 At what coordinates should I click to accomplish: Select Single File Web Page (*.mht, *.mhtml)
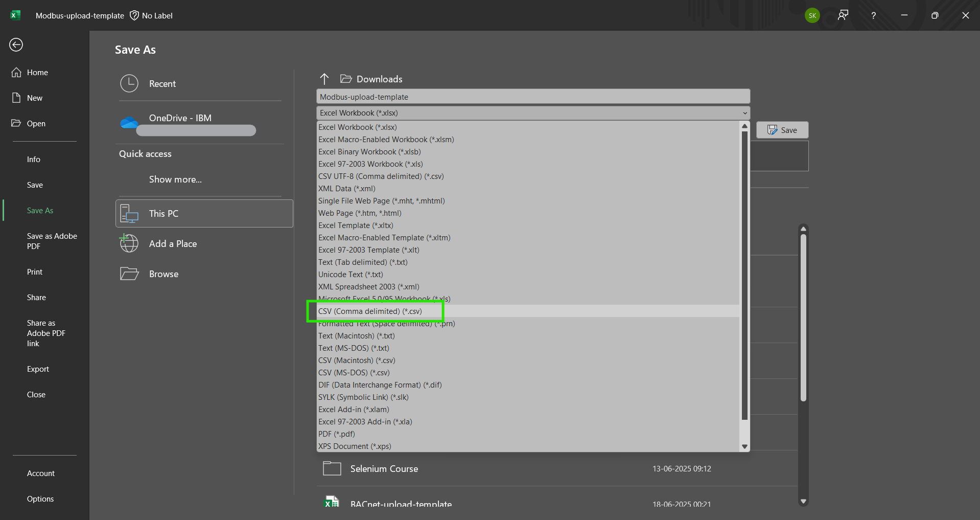tap(528, 201)
